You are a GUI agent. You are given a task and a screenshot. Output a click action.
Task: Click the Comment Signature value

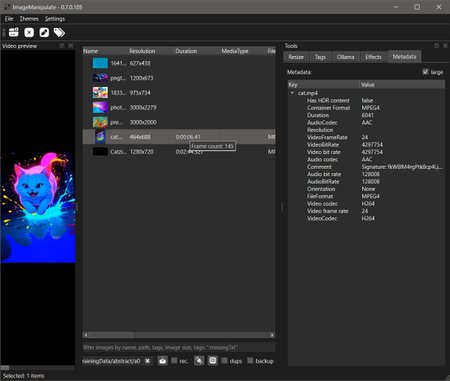[x=402, y=167]
